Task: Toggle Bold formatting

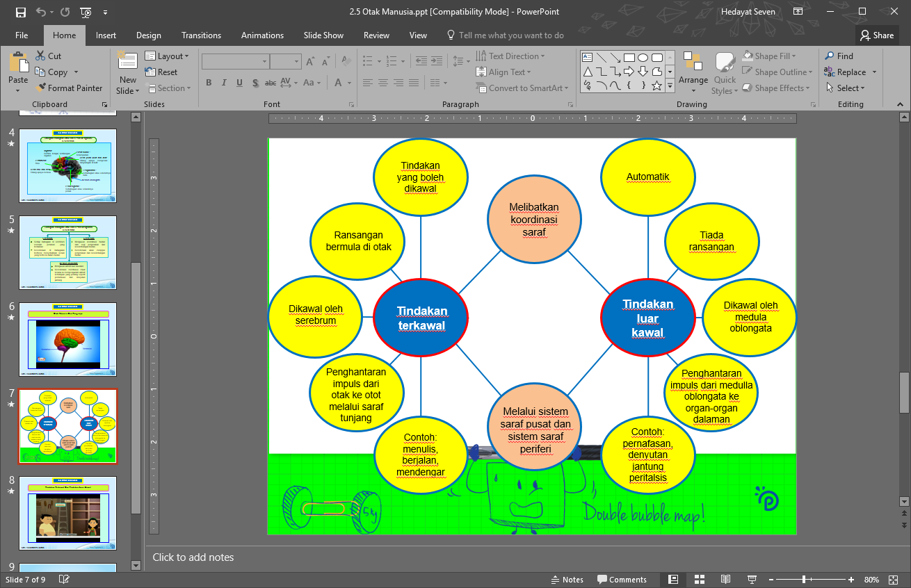Action: tap(209, 83)
